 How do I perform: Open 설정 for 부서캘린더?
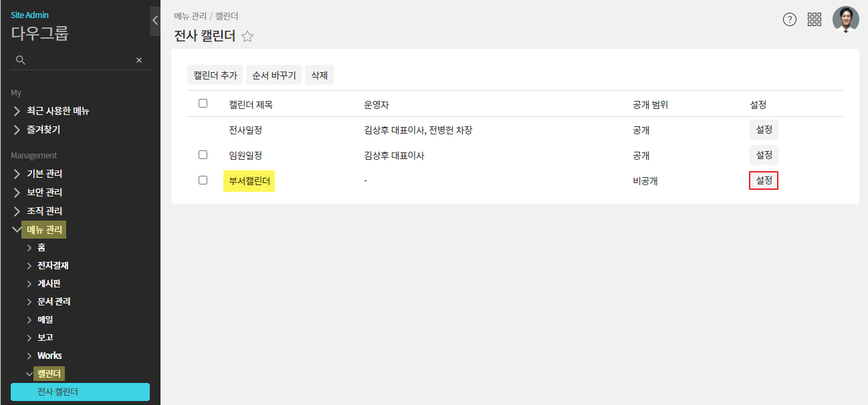[x=764, y=180]
